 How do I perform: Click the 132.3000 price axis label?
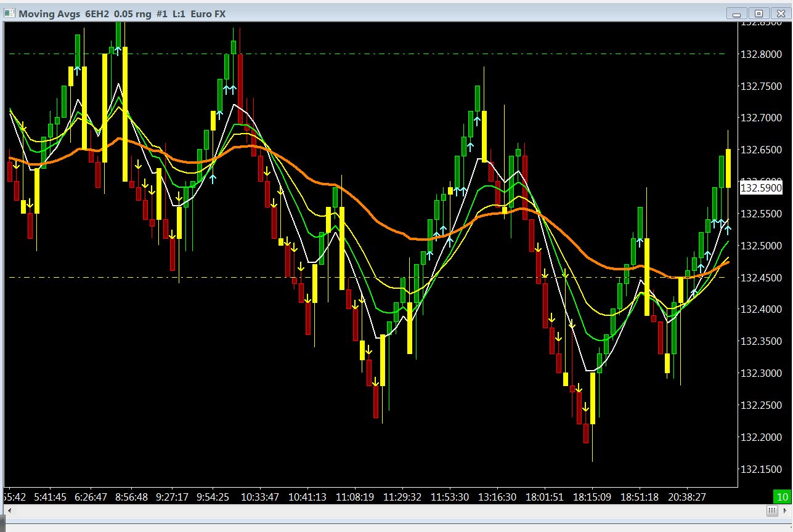click(761, 373)
